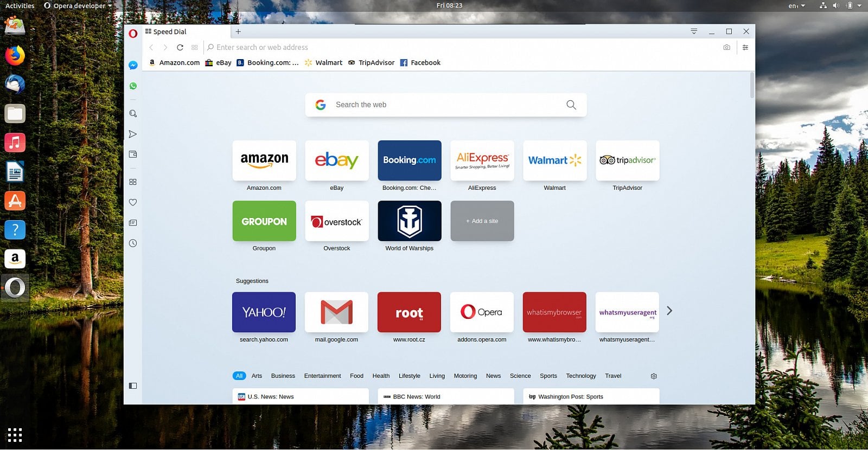Open the Opera developer app menu
Viewport: 868px width, 450px height.
[78, 6]
